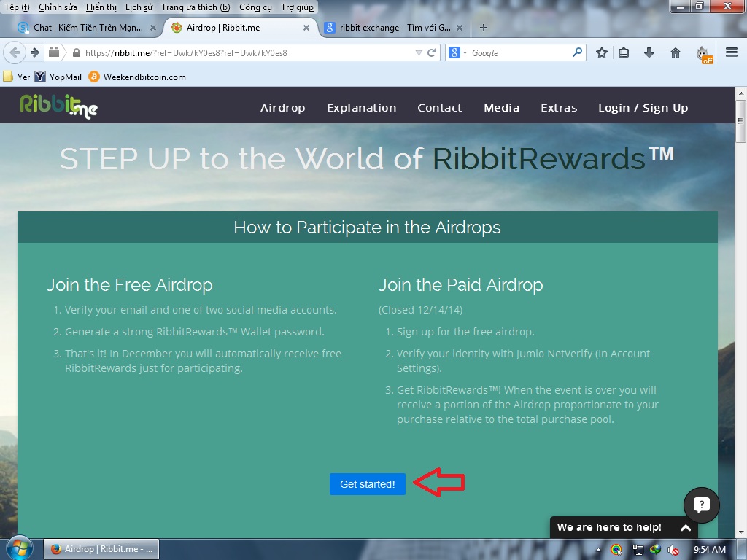Viewport: 747px width, 560px height.
Task: Open the network tray icon
Action: [x=638, y=550]
